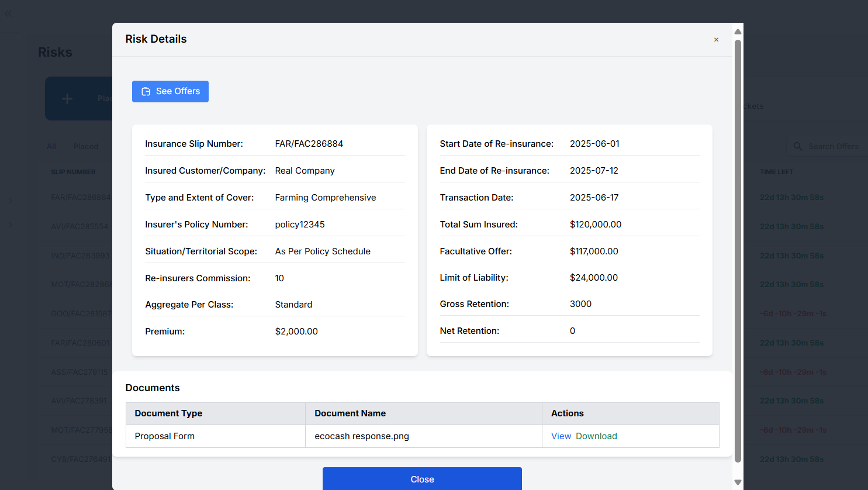Expand the first sidebar chevron item
The width and height of the screenshot is (868, 490).
11,201
